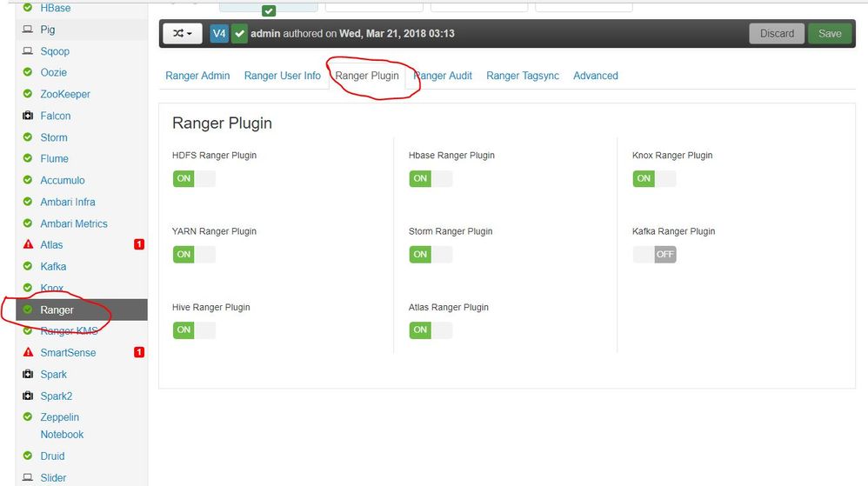Viewport: 868px width, 486px height.
Task: Click the V4 version badge
Action: tap(219, 34)
